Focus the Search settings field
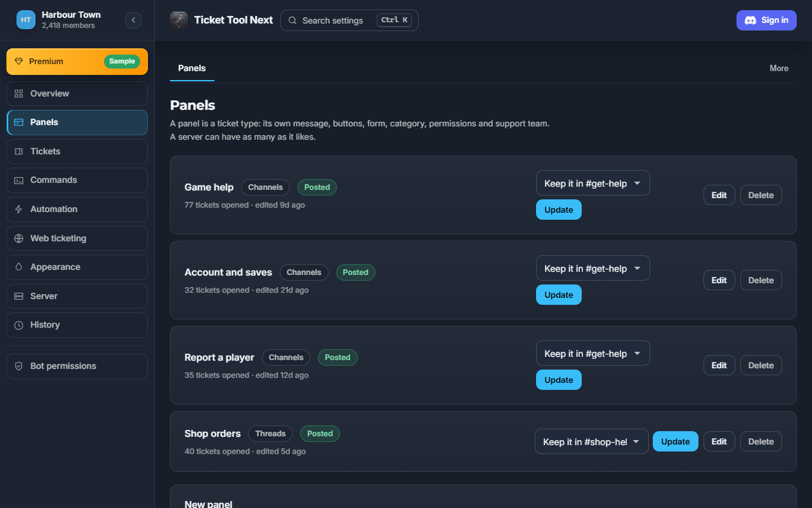Screen dimensions: 812x508 click(350, 20)
